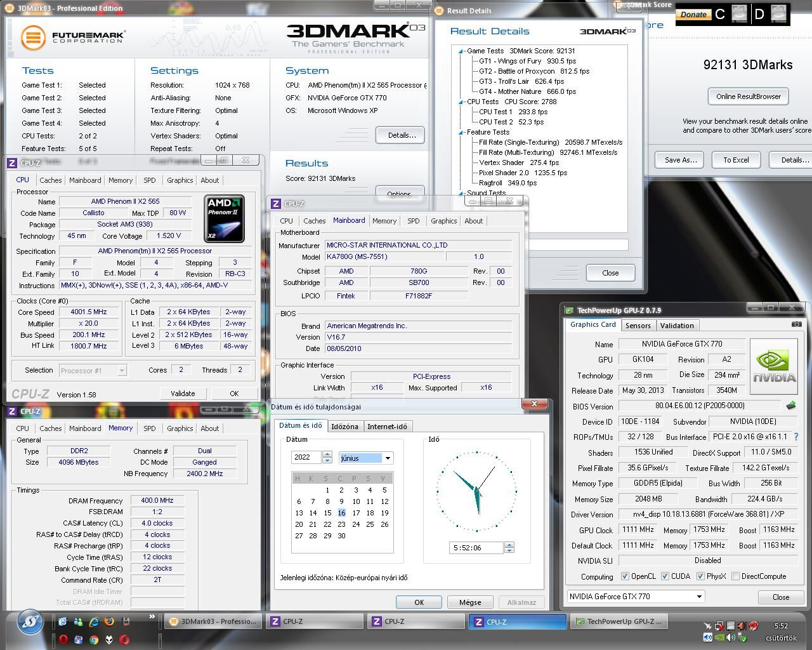Click the bus interface question mark in GPU-Z
The image size is (812, 650).
point(796,437)
